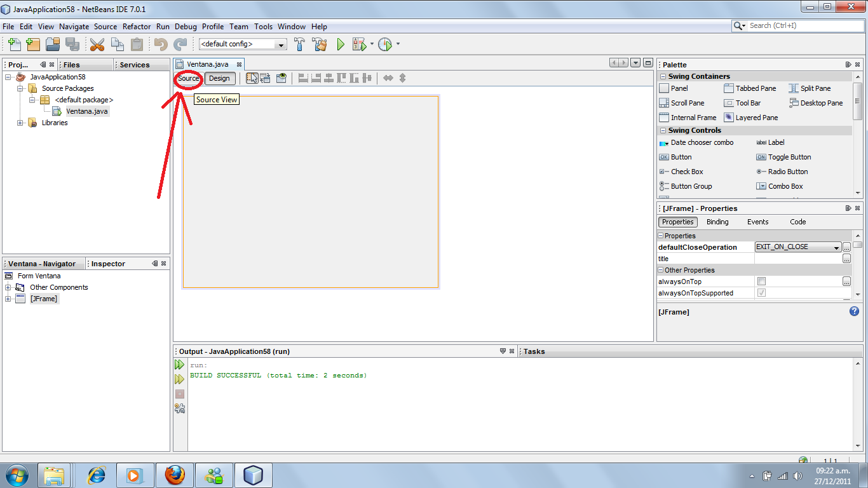Select Date chooser combo from the palette
This screenshot has width=868, height=488.
pos(696,142)
